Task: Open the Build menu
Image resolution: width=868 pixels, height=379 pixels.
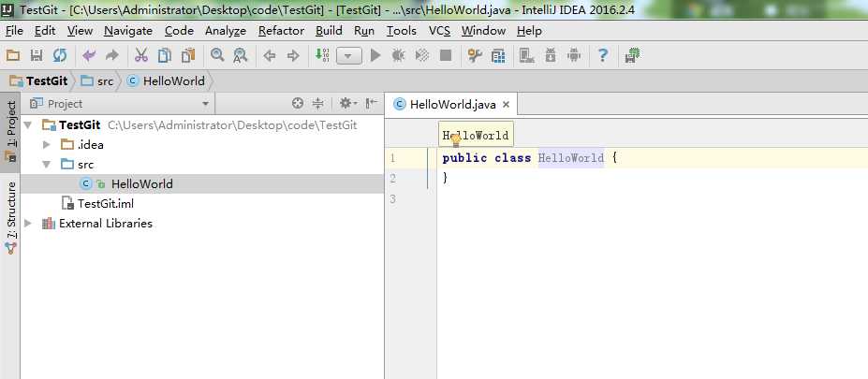Action: [x=329, y=31]
